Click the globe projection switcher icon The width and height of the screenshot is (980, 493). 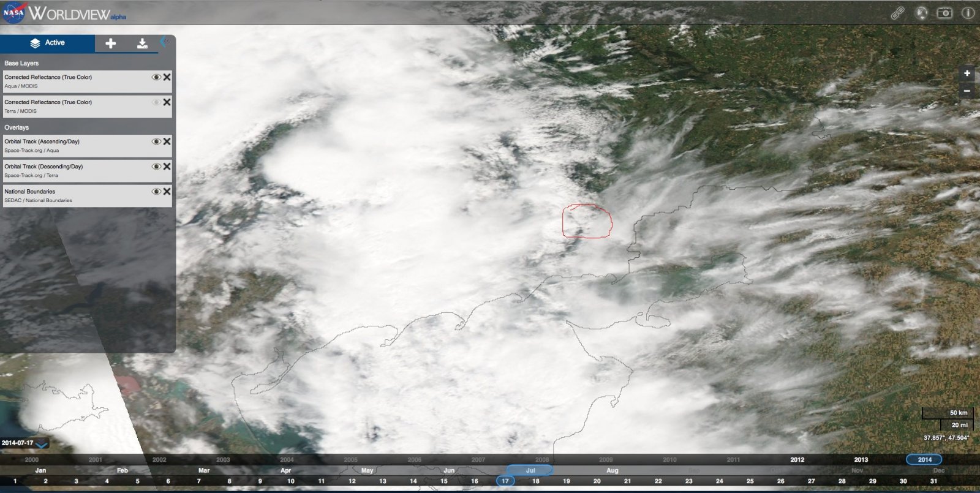tap(921, 13)
